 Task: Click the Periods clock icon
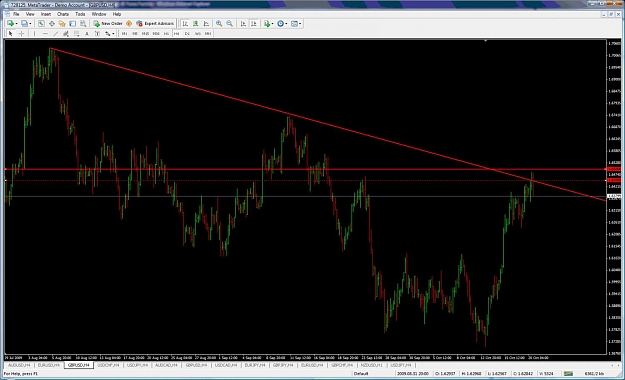[281, 24]
